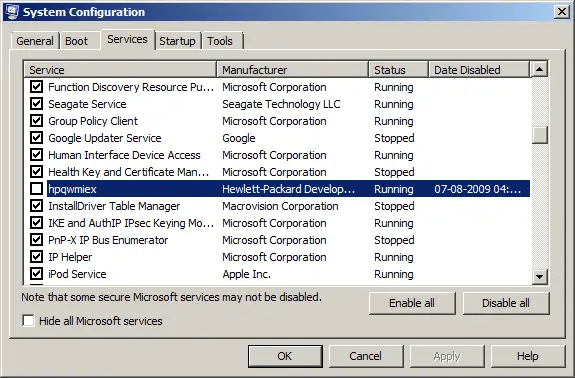Viewport: 575px width, 378px height.
Task: Uncheck the iPod Service checkbox
Action: 36,274
